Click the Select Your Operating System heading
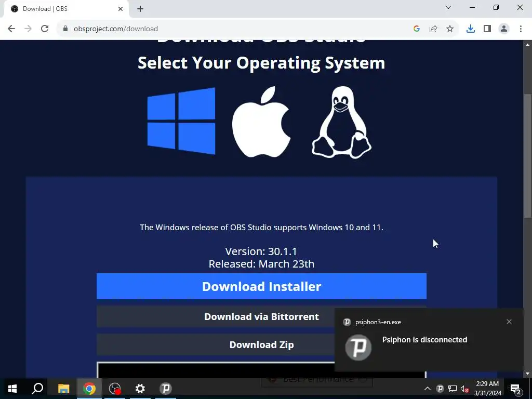 (261, 63)
